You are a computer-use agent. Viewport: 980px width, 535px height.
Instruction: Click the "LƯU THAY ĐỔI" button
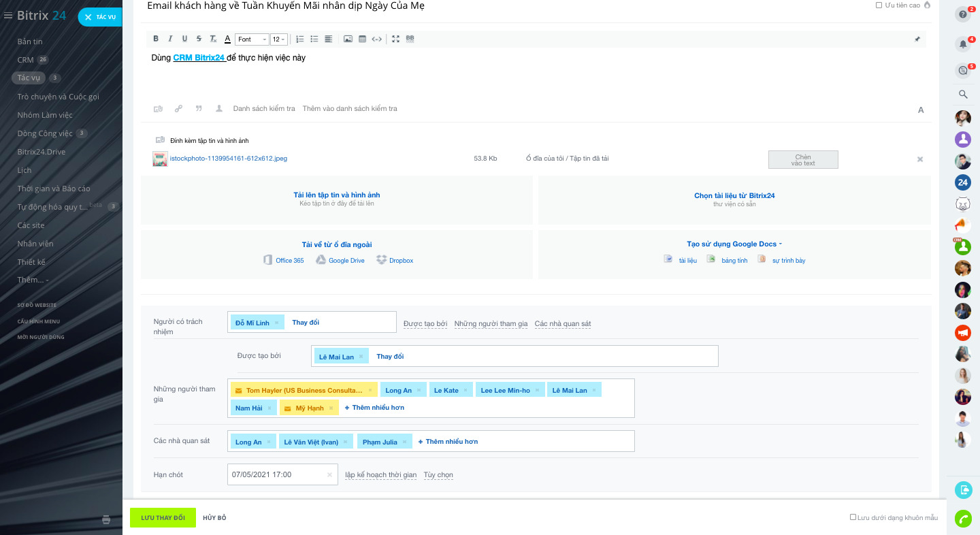point(163,518)
